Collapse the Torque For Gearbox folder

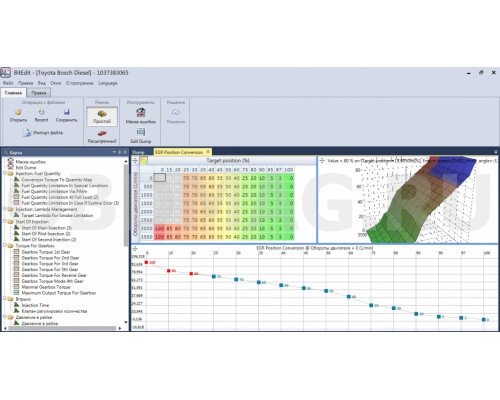pos(5,245)
